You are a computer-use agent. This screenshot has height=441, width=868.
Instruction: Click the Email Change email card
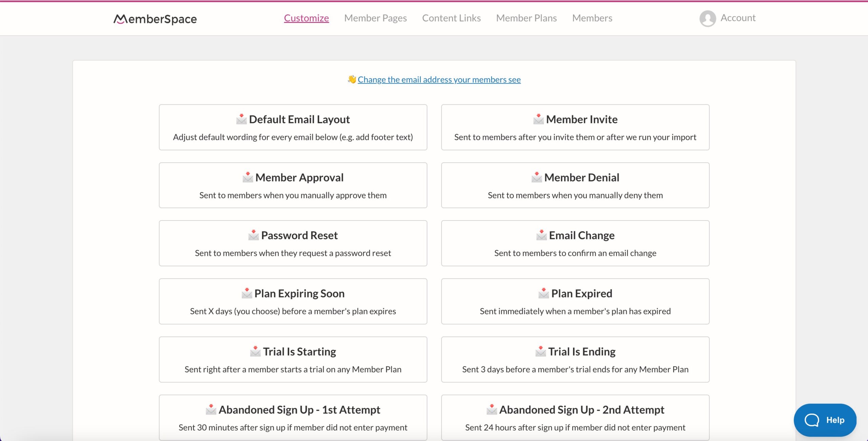click(575, 243)
